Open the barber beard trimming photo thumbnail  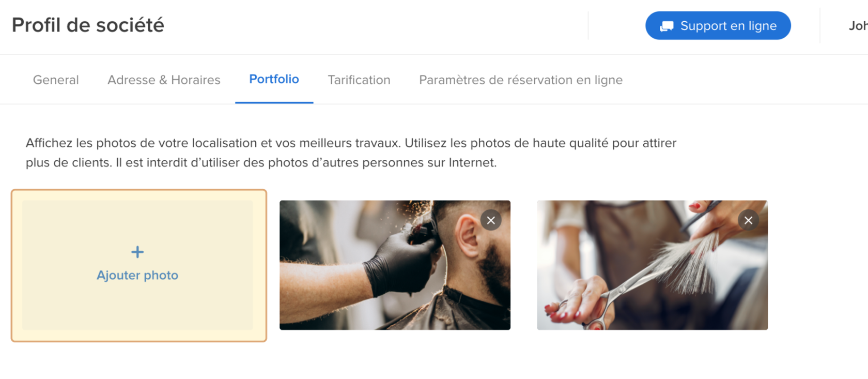[x=395, y=265]
